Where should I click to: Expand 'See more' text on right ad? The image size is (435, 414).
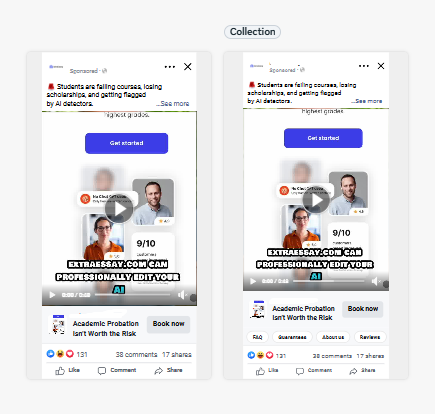[367, 101]
